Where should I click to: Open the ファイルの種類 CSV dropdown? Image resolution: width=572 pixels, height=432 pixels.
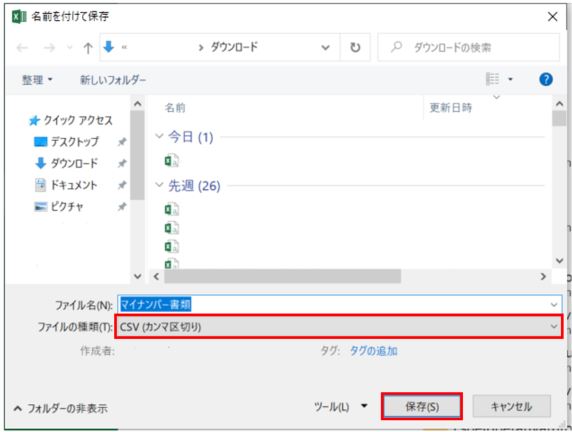point(339,327)
